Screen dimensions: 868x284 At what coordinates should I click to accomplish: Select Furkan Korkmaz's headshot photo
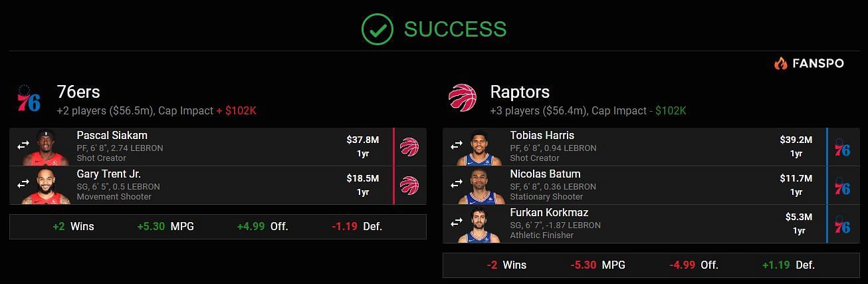(479, 224)
